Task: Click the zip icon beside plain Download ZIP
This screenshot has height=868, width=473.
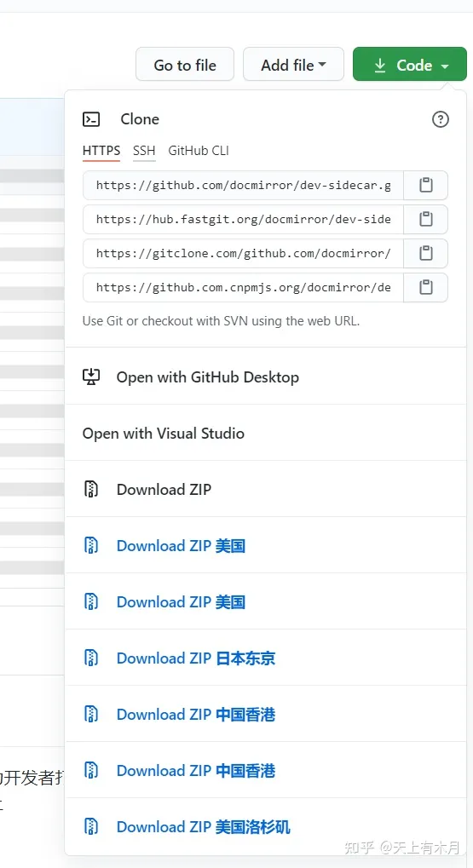Action: (x=91, y=489)
